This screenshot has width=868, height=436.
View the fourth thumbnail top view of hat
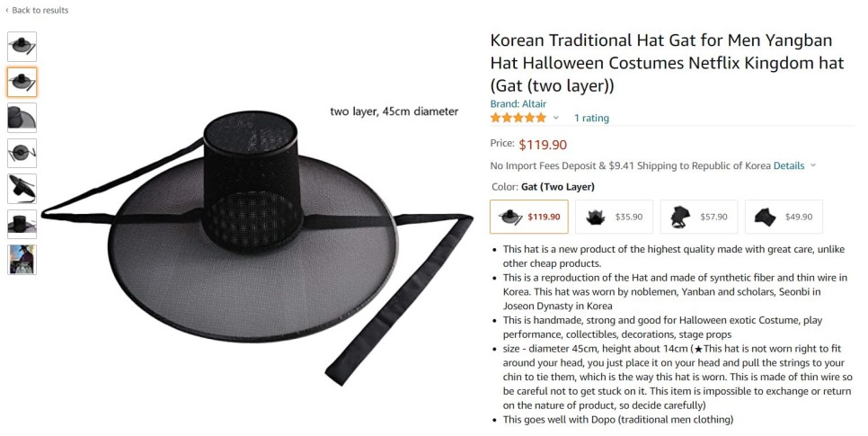pyautogui.click(x=22, y=153)
